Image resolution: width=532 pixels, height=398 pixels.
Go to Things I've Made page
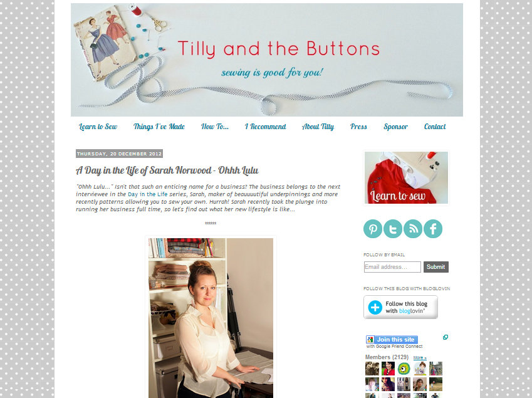point(159,127)
